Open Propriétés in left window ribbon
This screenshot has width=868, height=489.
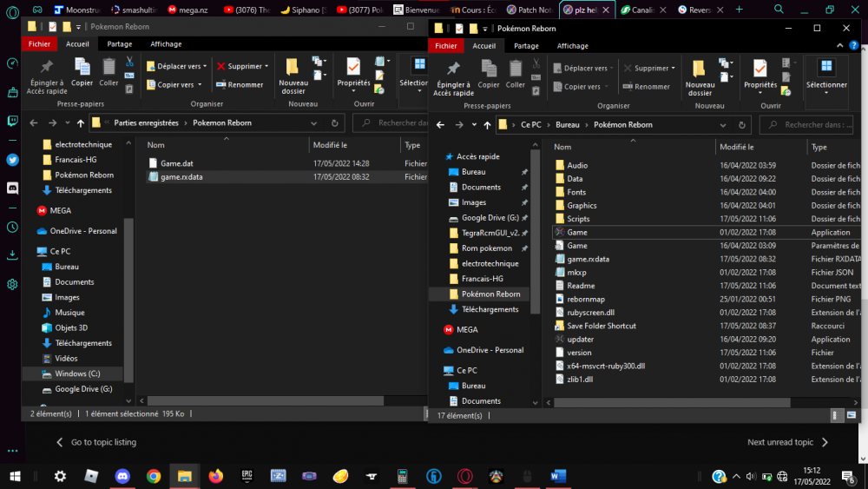pyautogui.click(x=353, y=74)
